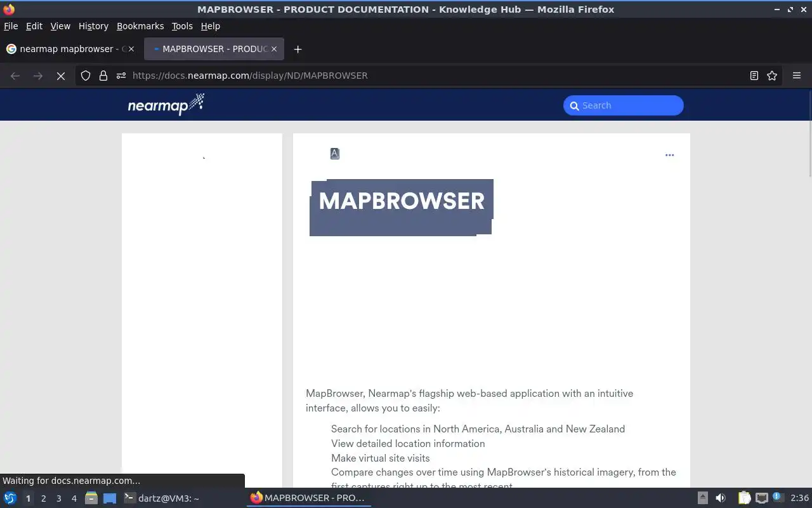Close the MAPBROWSER documentation tab
Viewport: 812px width, 508px height.
point(274,49)
